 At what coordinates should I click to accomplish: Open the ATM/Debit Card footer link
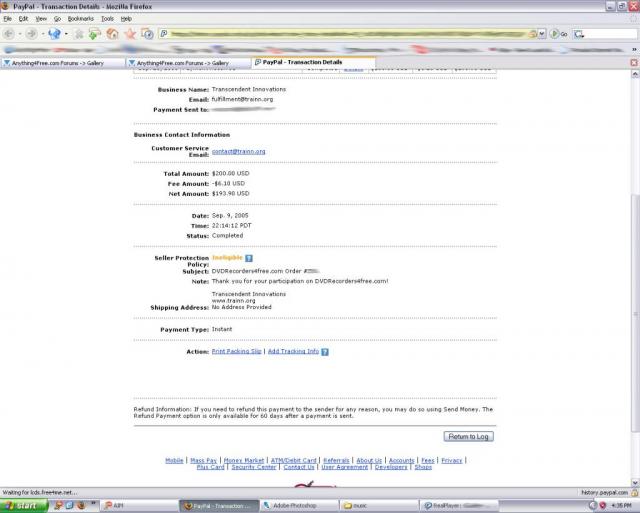293,461
